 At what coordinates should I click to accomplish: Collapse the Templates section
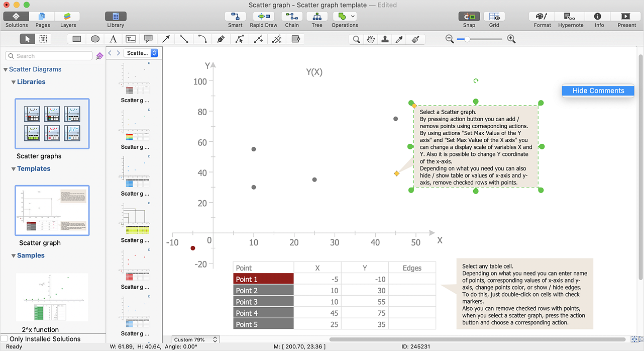(14, 168)
